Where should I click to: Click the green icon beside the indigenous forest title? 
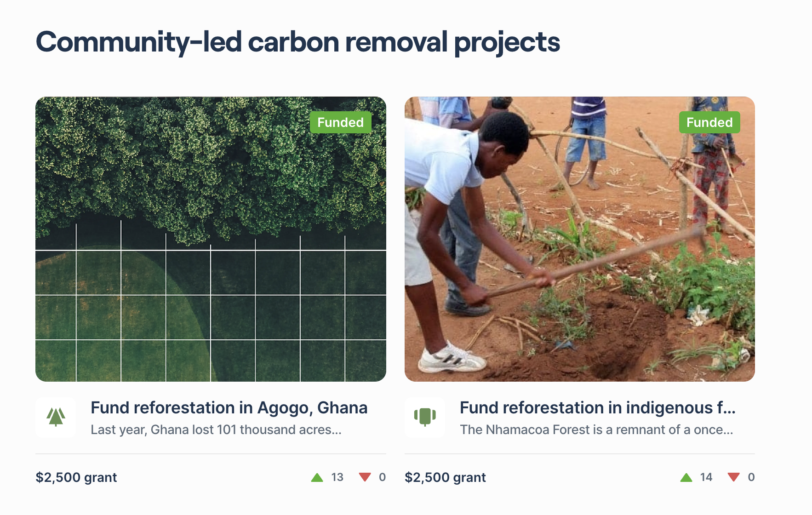pos(425,417)
